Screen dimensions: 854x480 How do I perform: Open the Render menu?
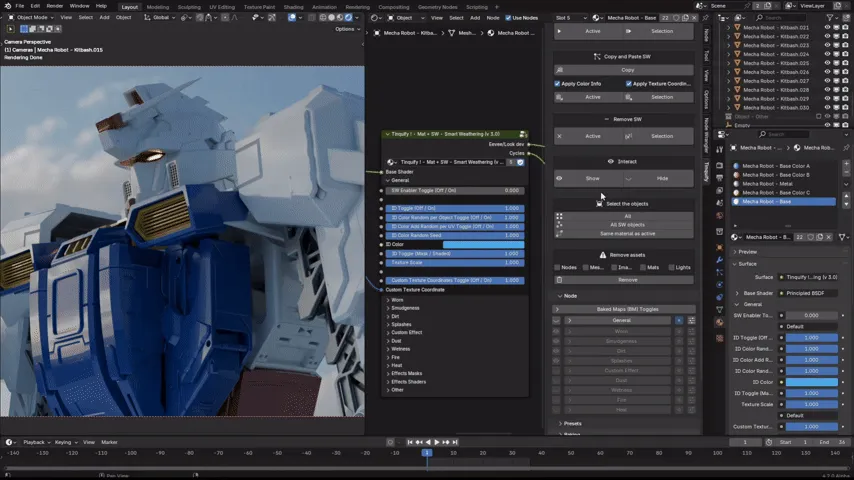54,6
